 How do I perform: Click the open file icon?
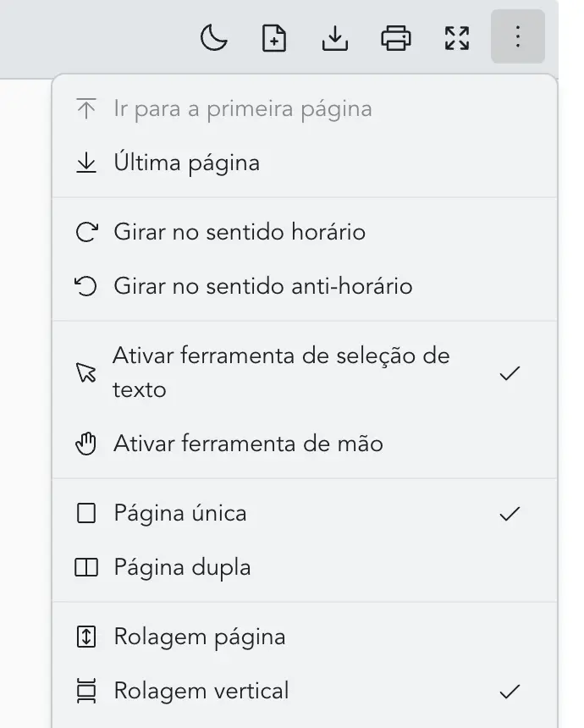pyautogui.click(x=274, y=38)
